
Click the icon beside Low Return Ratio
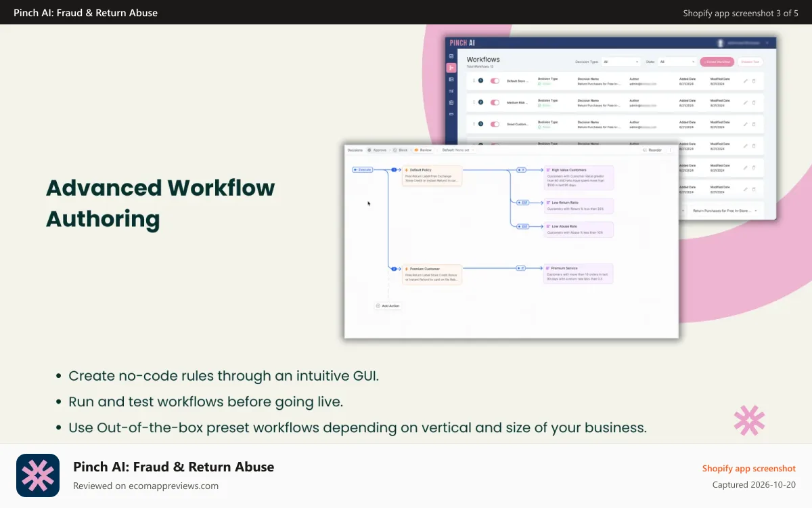(x=548, y=202)
